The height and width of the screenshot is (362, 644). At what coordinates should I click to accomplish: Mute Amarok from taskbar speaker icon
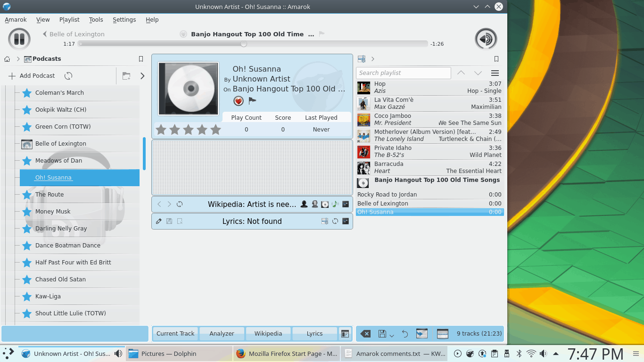pos(118,354)
